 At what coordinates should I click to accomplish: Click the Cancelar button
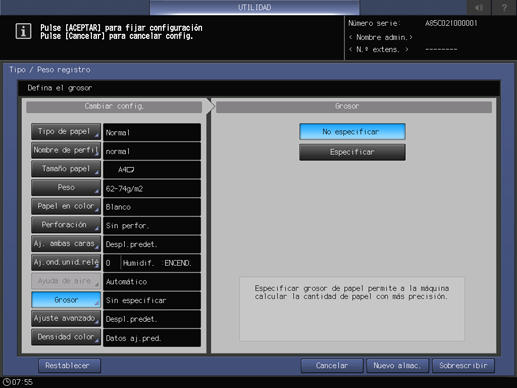click(332, 366)
